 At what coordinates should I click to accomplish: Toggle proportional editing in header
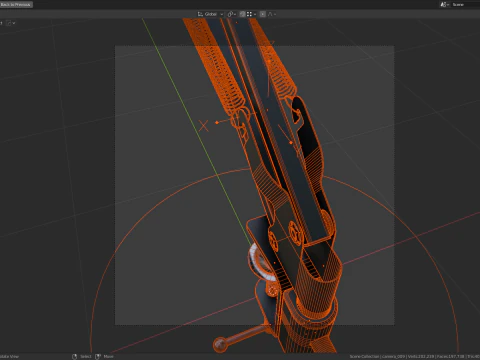263,14
